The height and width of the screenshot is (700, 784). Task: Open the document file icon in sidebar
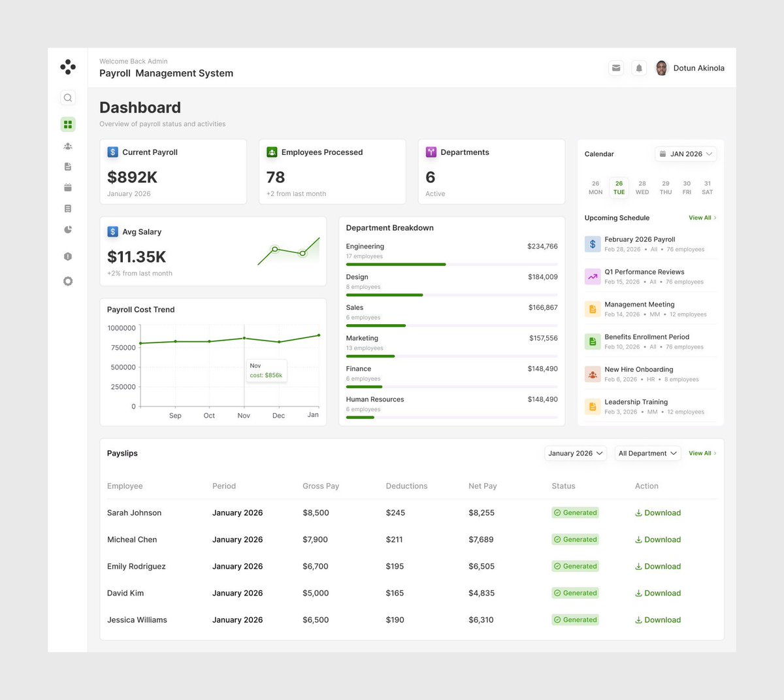pos(68,167)
